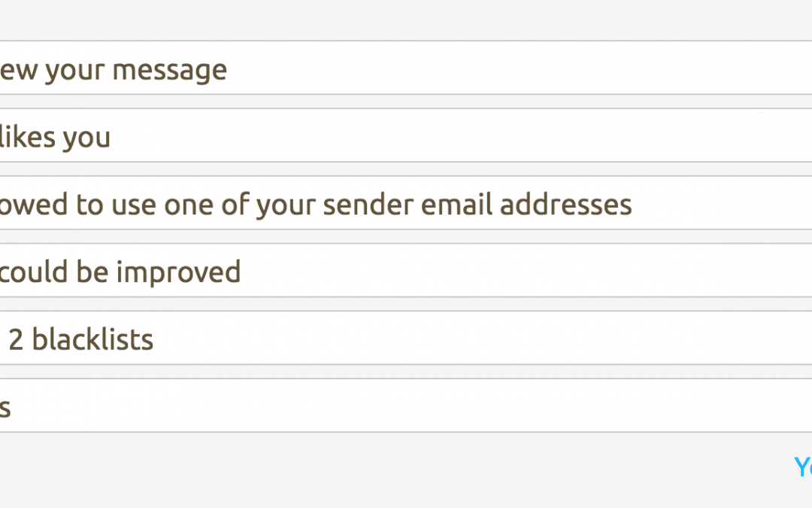
Task: Select the text "could be improved"
Action: point(120,272)
